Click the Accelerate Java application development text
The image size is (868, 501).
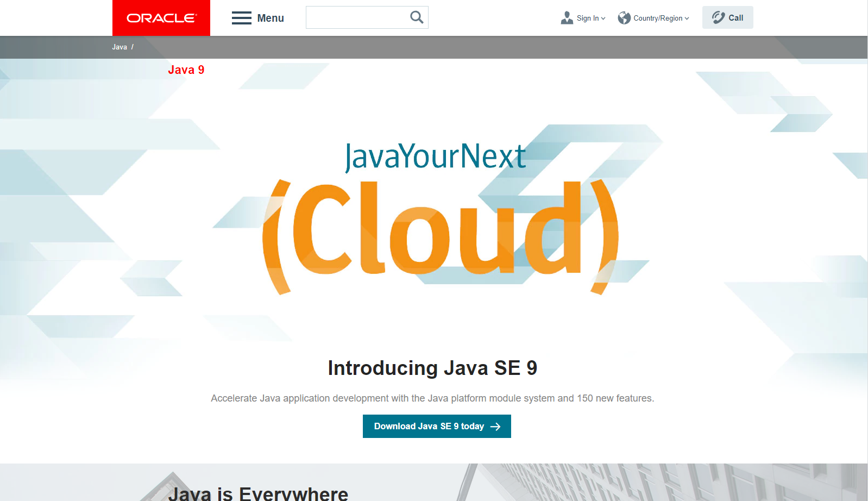pos(432,398)
